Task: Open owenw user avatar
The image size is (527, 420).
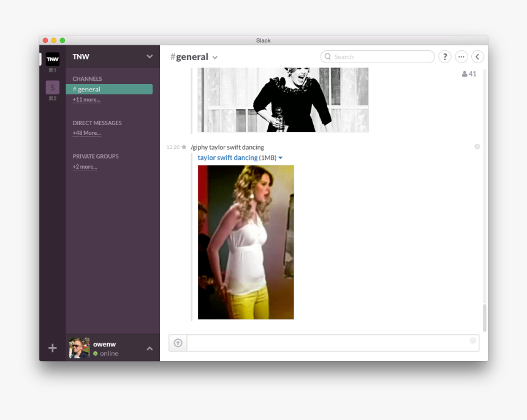Action: click(79, 348)
